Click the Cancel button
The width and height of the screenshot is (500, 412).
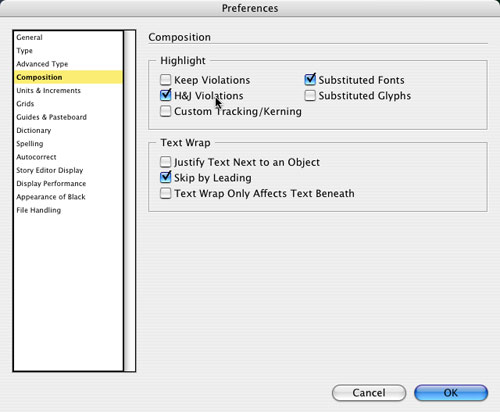(369, 393)
